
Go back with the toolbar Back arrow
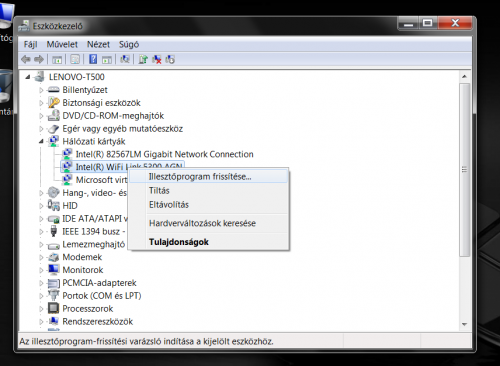click(x=26, y=59)
